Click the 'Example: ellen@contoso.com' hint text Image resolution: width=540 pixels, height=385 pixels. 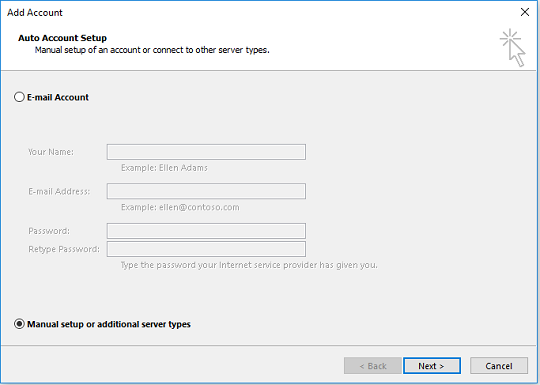coord(180,207)
